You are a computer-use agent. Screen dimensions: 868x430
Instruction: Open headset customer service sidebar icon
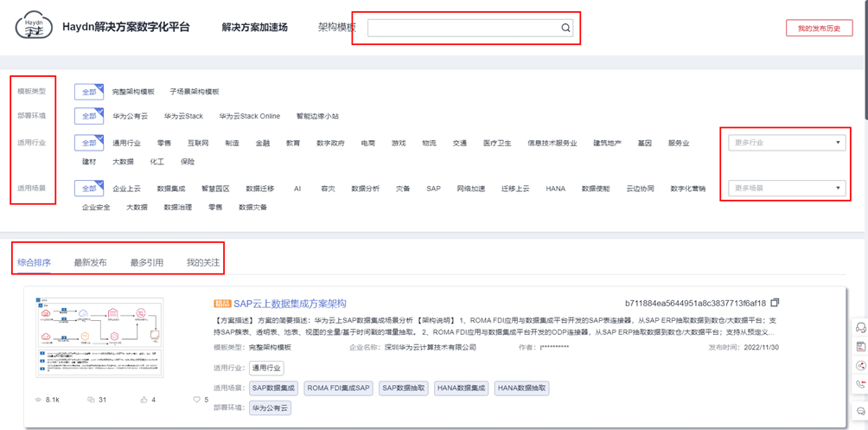(x=860, y=328)
